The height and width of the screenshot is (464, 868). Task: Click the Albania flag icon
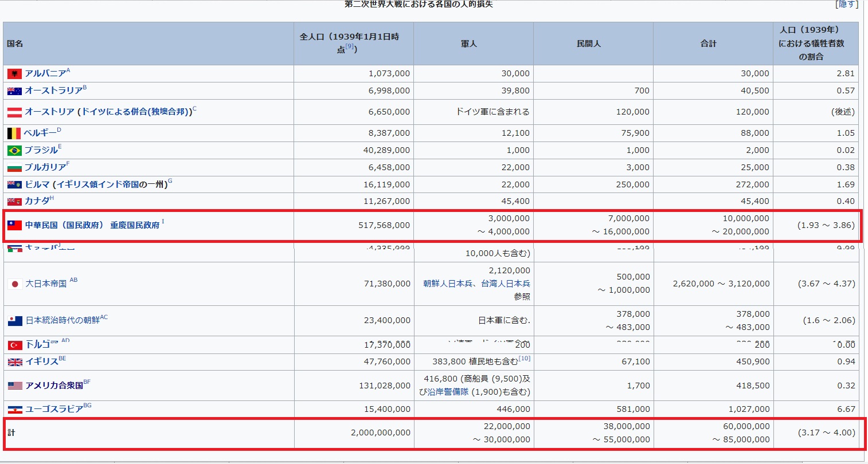coord(14,74)
